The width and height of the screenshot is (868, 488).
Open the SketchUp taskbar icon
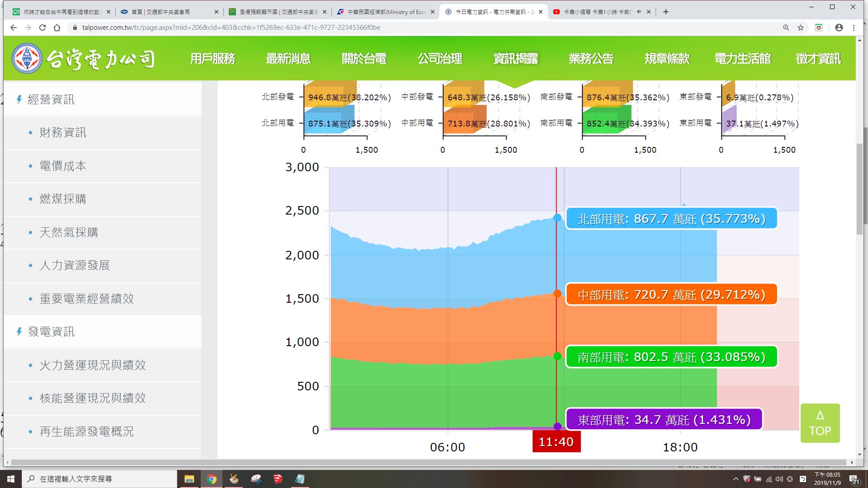pos(278,479)
